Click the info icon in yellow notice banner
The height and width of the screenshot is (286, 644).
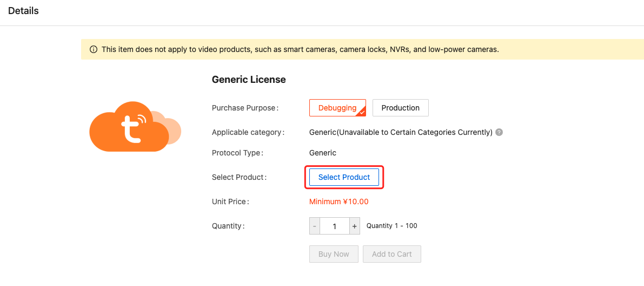pos(93,49)
